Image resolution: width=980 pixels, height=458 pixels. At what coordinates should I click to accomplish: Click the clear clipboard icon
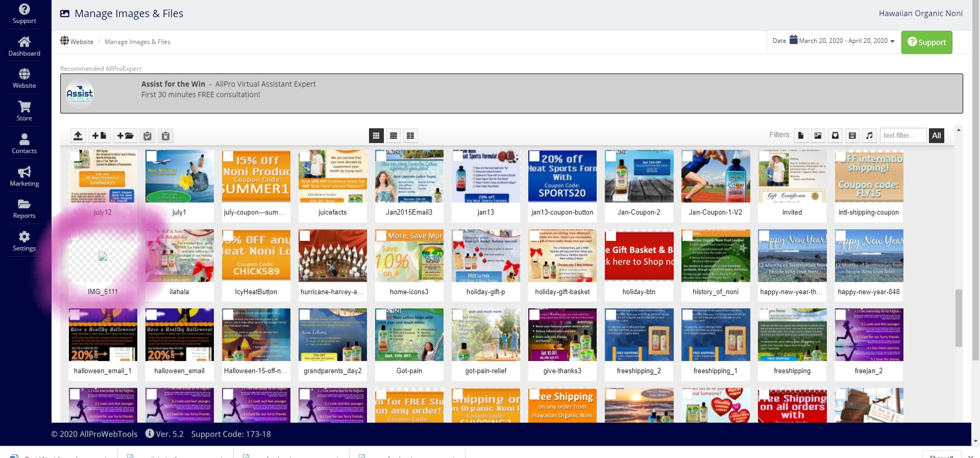point(165,136)
